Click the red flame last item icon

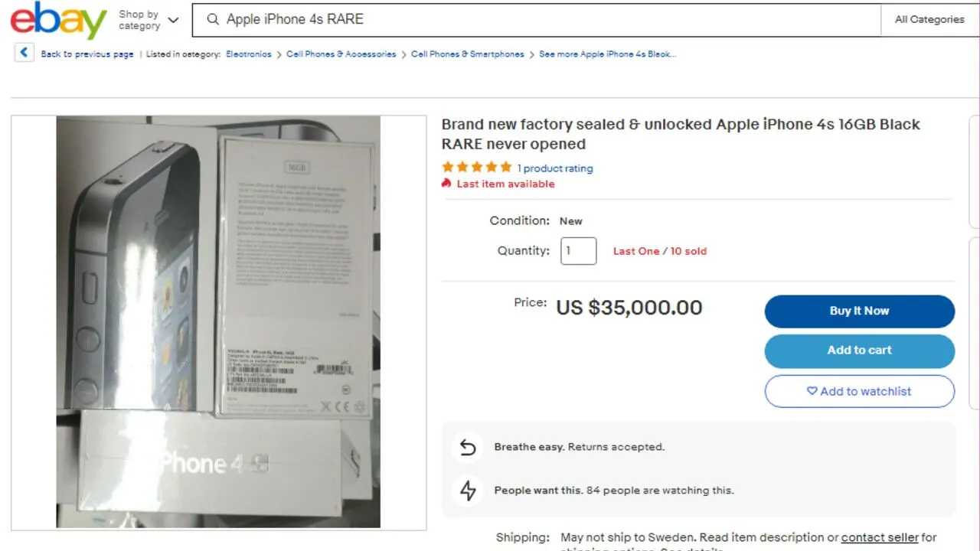pyautogui.click(x=446, y=184)
